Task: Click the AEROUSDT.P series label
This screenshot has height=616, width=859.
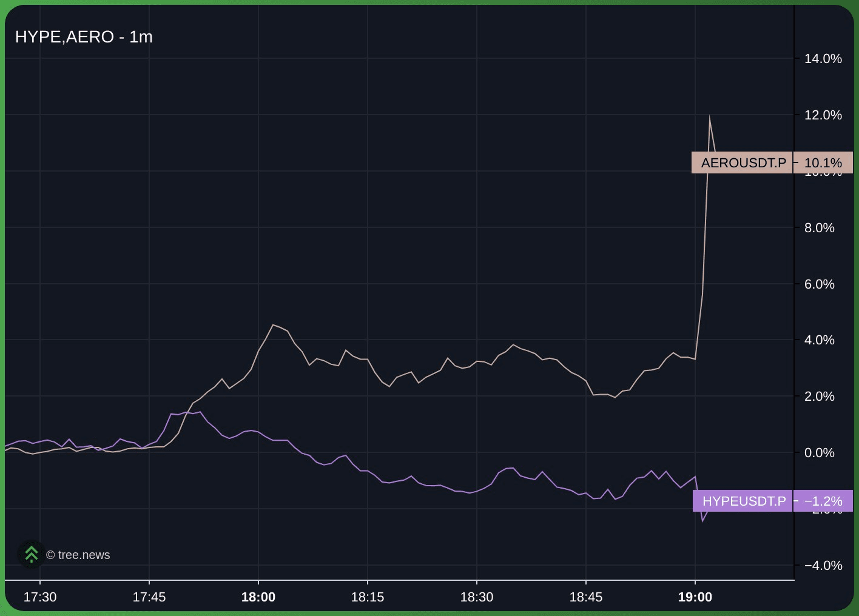Action: pos(743,162)
